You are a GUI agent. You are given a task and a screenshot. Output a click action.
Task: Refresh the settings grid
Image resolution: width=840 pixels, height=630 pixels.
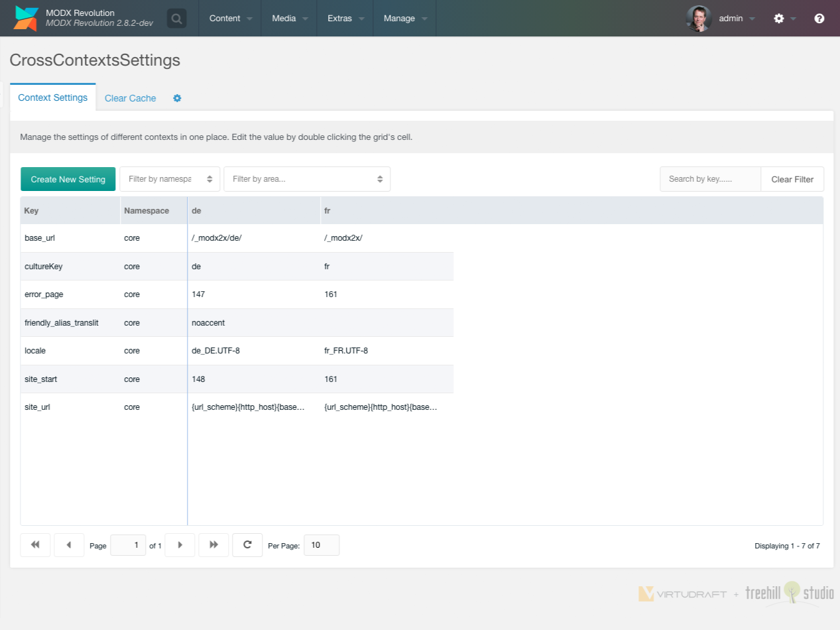click(x=247, y=545)
